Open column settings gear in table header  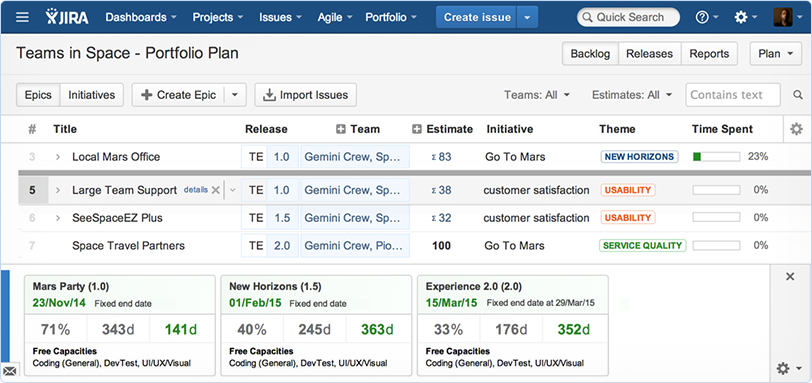coord(796,129)
